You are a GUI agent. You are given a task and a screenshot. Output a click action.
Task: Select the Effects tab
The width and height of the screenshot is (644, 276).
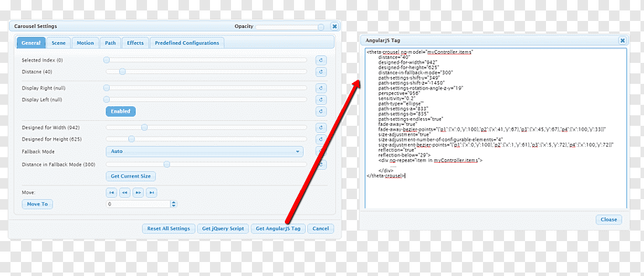click(x=135, y=43)
